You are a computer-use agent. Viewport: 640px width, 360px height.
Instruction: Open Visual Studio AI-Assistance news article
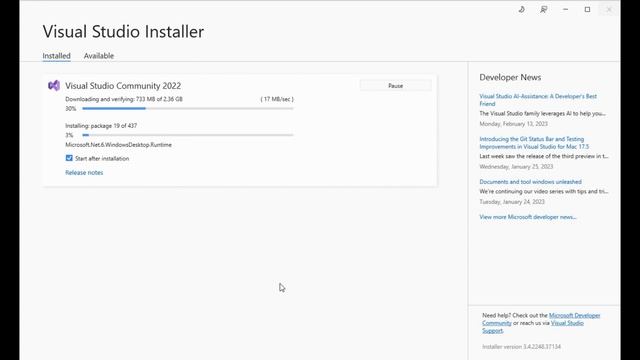coord(538,100)
